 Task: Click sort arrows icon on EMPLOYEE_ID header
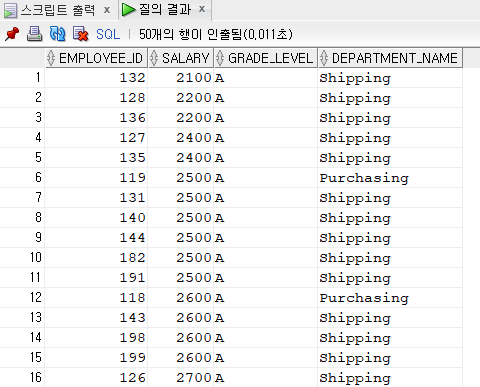click(x=51, y=58)
